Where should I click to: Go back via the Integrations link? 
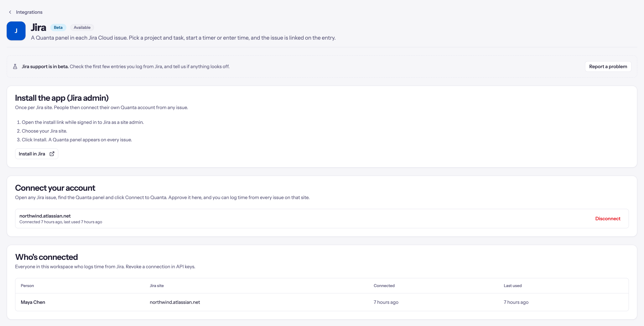pyautogui.click(x=29, y=12)
